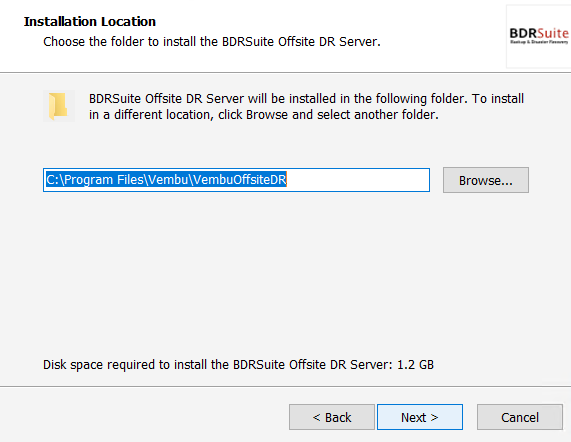571x442 pixels.
Task: Proceed with the Next > button
Action: 420,417
